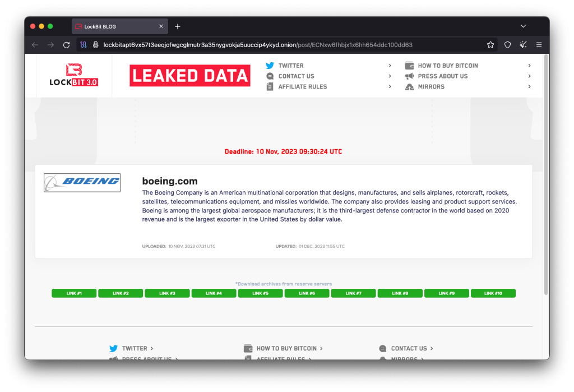Expand the Contact Us header chevron
The height and width of the screenshot is (392, 574).
click(x=390, y=76)
